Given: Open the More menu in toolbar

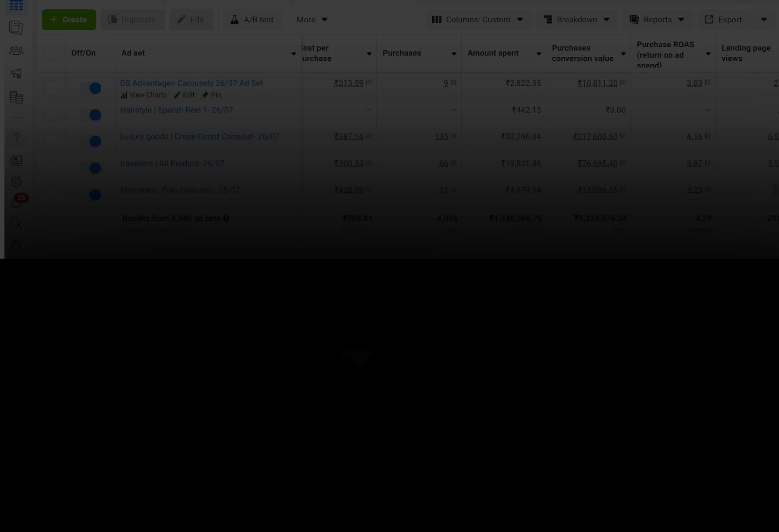Looking at the screenshot, I should click(312, 20).
